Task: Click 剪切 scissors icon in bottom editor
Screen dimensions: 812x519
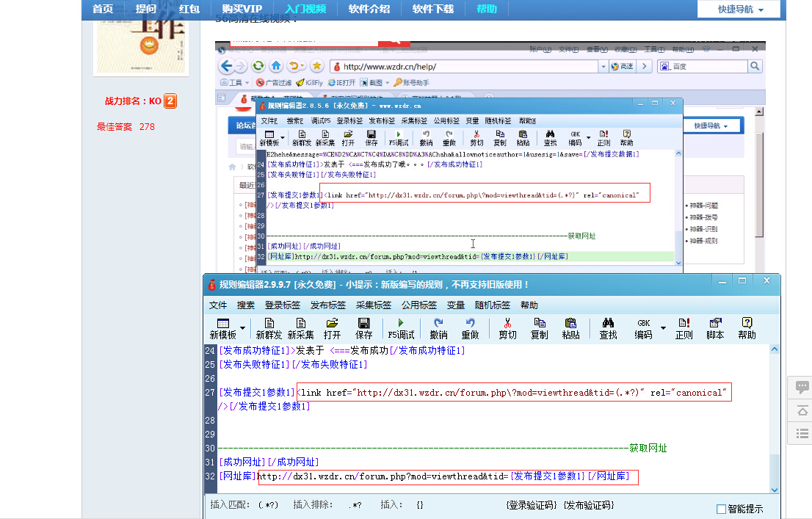Action: tap(507, 327)
